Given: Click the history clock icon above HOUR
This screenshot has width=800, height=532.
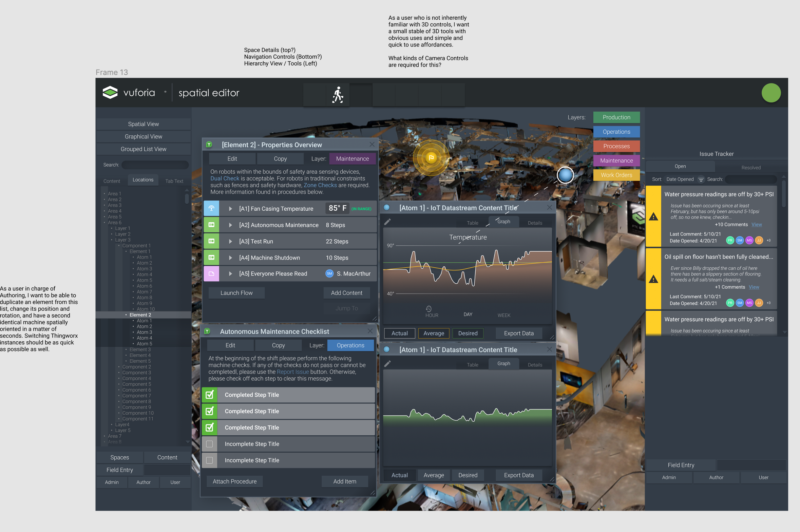Looking at the screenshot, I should coord(429,308).
